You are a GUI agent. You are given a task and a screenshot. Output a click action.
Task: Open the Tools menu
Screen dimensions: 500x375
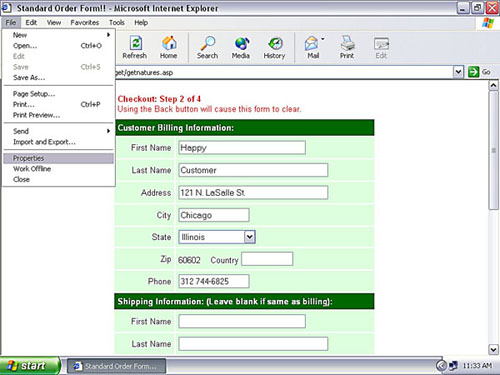(x=117, y=23)
